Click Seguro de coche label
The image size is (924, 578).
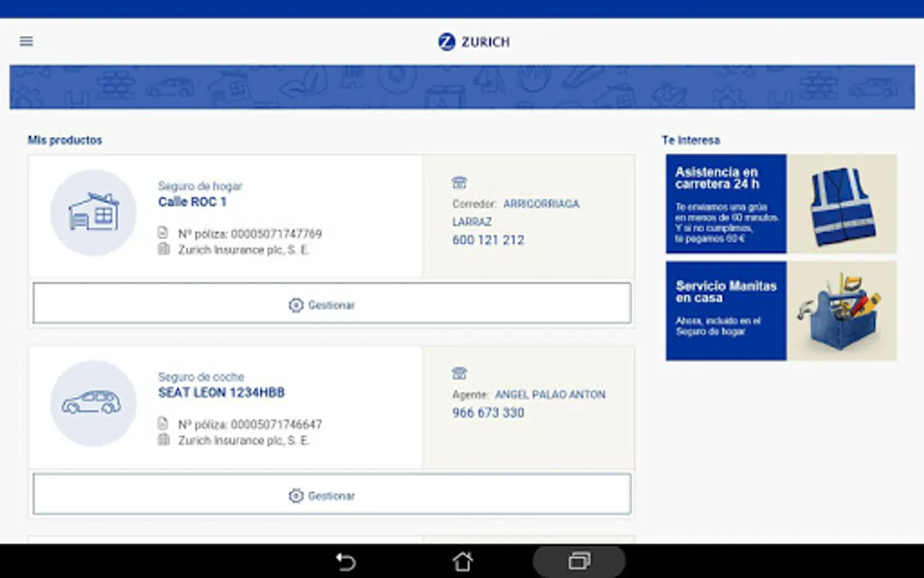tap(201, 377)
